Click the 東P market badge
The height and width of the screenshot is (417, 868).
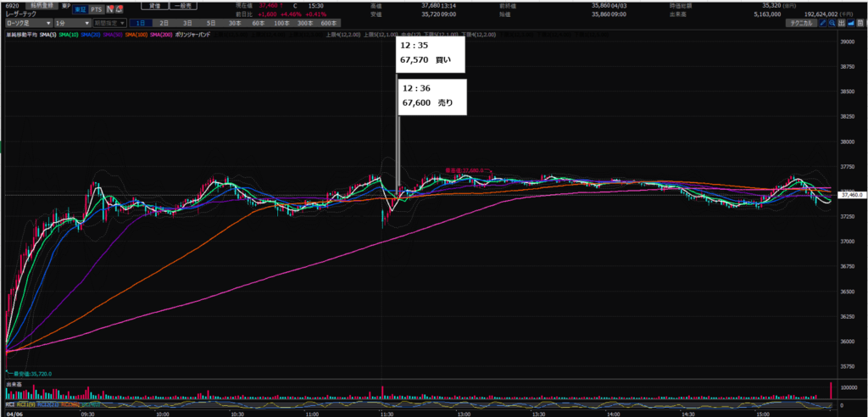(x=64, y=7)
